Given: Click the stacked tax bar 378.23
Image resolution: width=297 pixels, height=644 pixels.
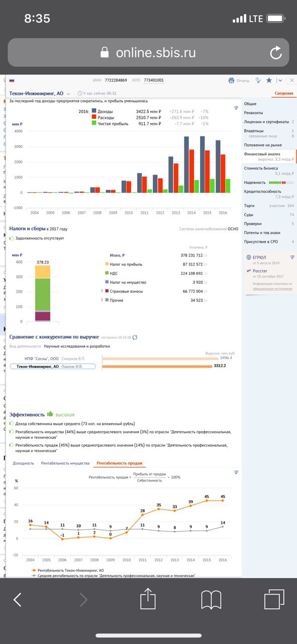Looking at the screenshot, I should pos(42,293).
